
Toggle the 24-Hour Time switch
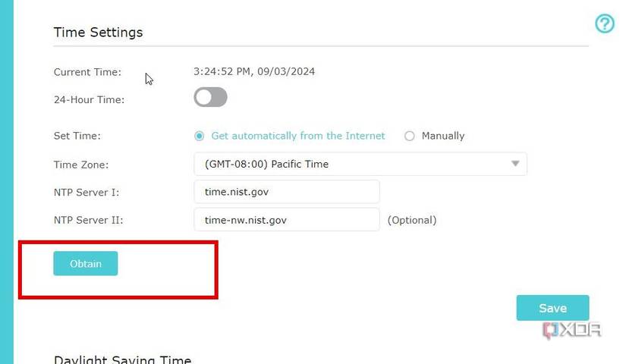(210, 97)
